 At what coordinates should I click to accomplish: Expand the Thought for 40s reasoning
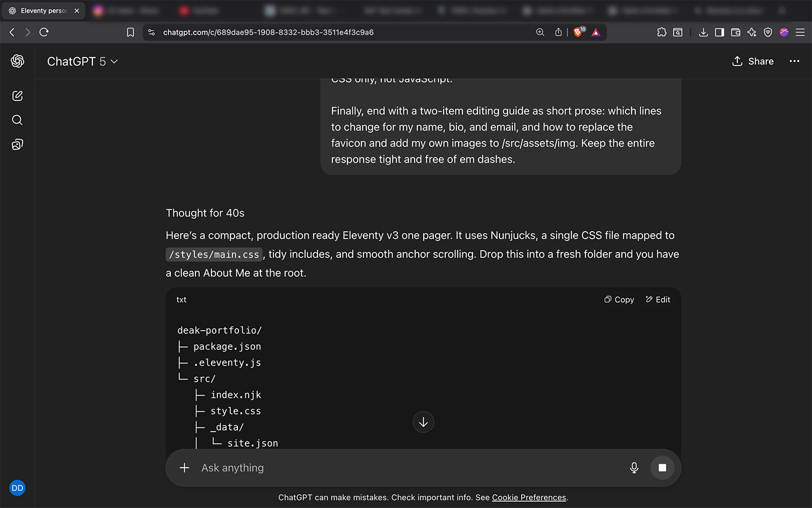(x=205, y=213)
